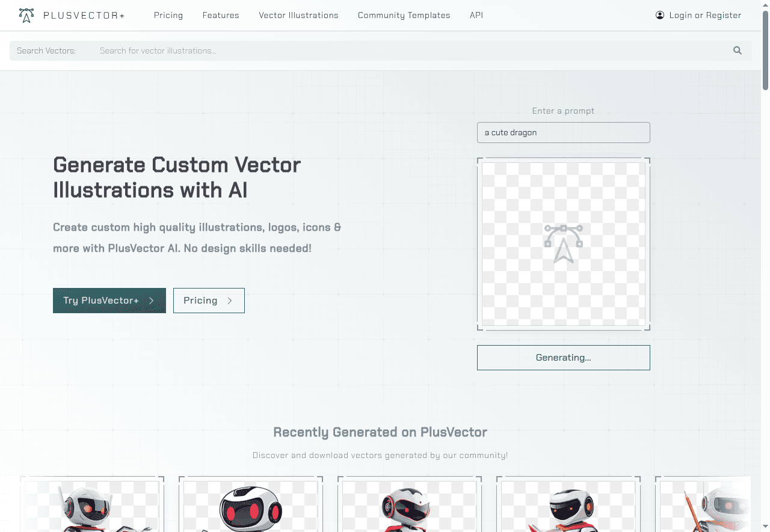Click the user account icon beside Login
This screenshot has height=532, width=770.
point(660,15)
